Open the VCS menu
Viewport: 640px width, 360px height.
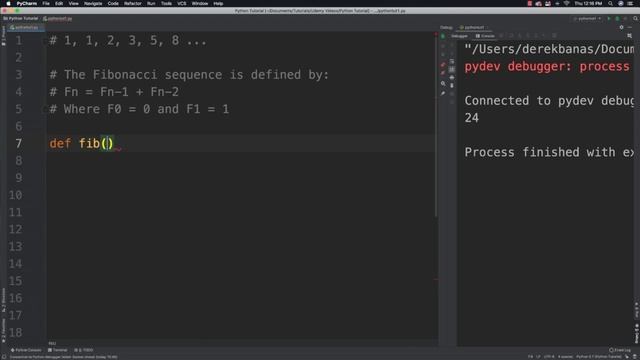click(182, 3)
